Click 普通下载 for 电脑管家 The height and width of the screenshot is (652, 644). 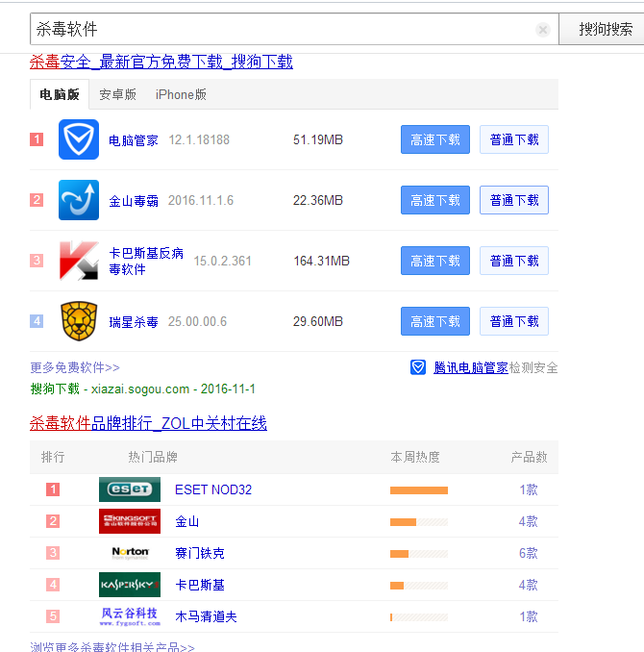click(514, 139)
